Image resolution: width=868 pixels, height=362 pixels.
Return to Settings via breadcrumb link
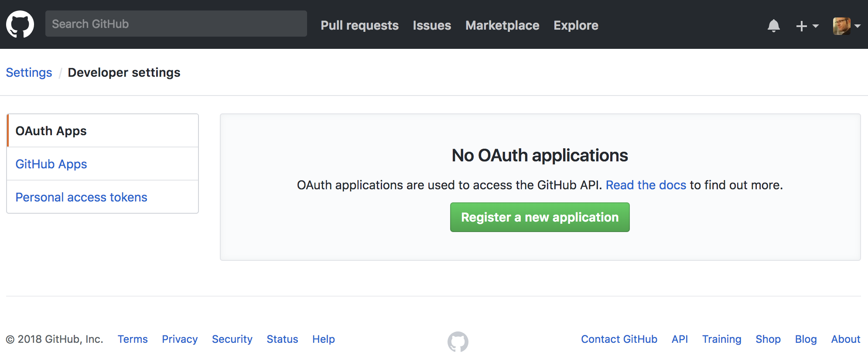pos(29,72)
